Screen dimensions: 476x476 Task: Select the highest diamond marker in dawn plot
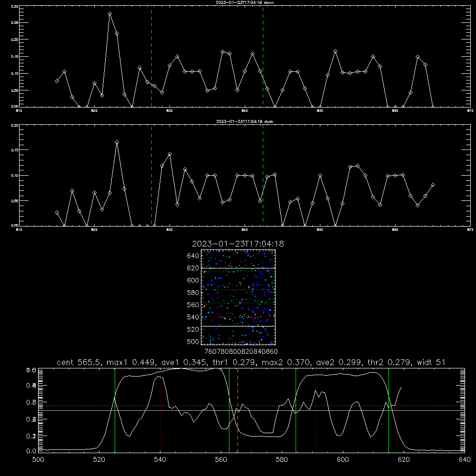coord(109,14)
